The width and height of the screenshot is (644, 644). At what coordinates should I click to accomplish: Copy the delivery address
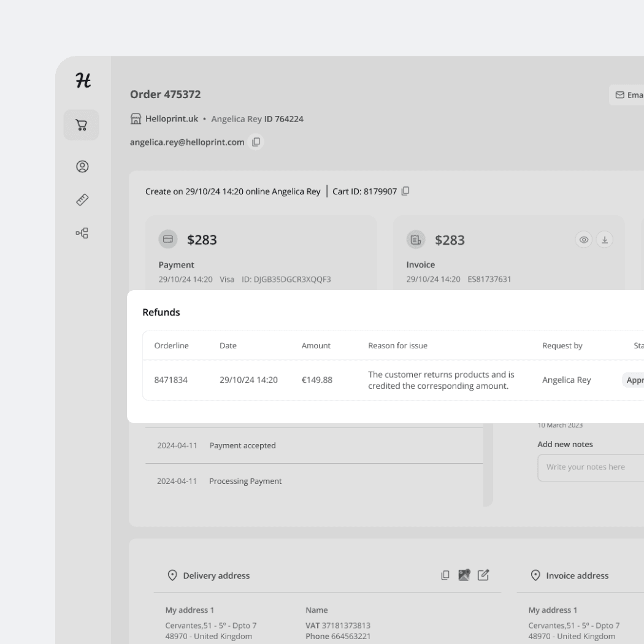445,575
